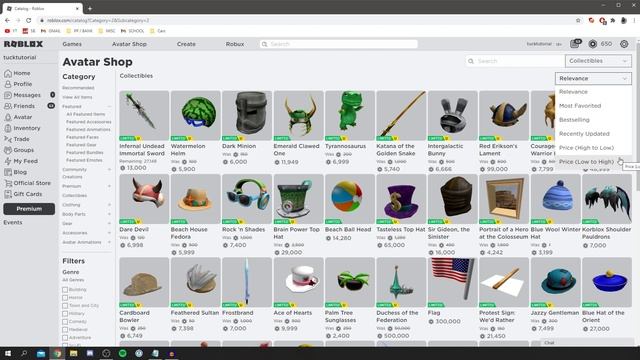Select Most Favorited sort option
This screenshot has width=640, height=360.
coord(593,106)
